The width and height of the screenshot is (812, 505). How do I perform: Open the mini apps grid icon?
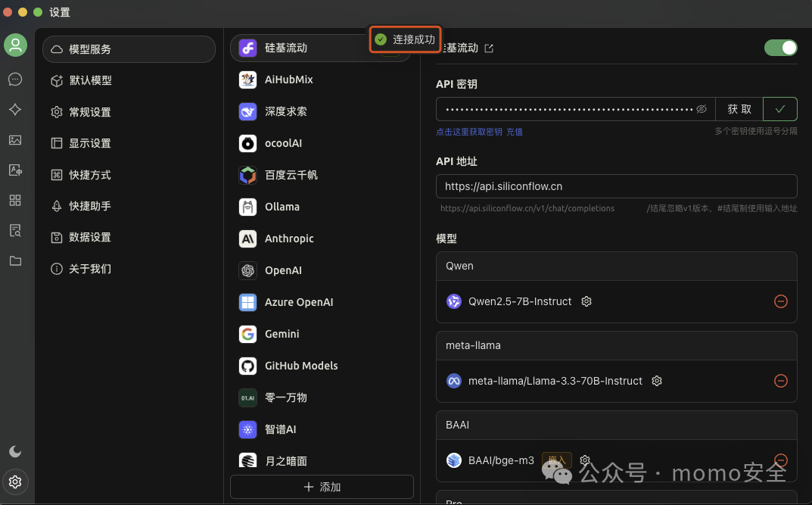tap(15, 201)
